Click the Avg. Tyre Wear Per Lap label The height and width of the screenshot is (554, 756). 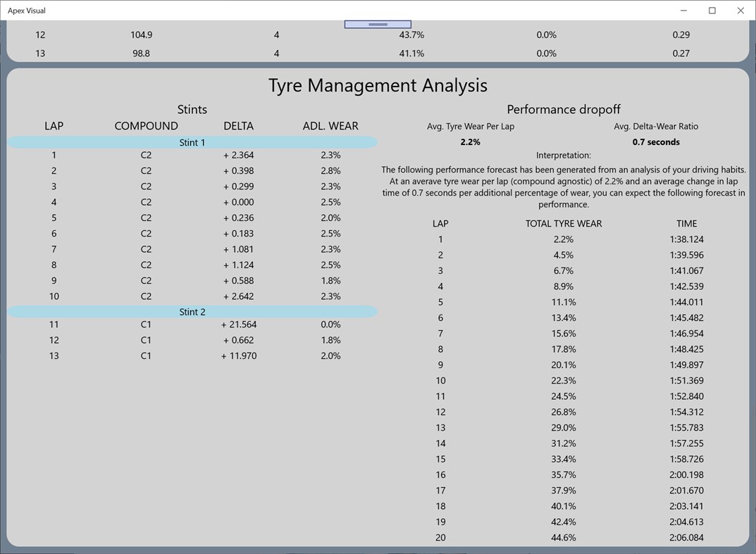coord(471,126)
